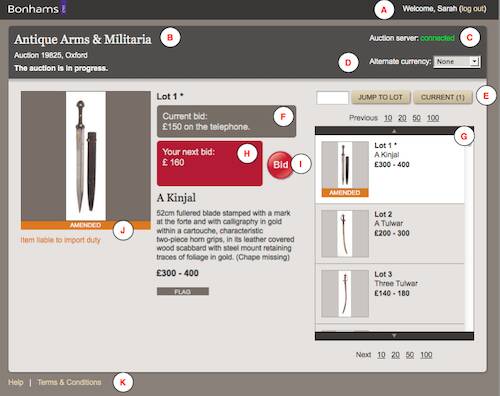Click the red round Bid button
The height and width of the screenshot is (396, 500).
pos(281,165)
